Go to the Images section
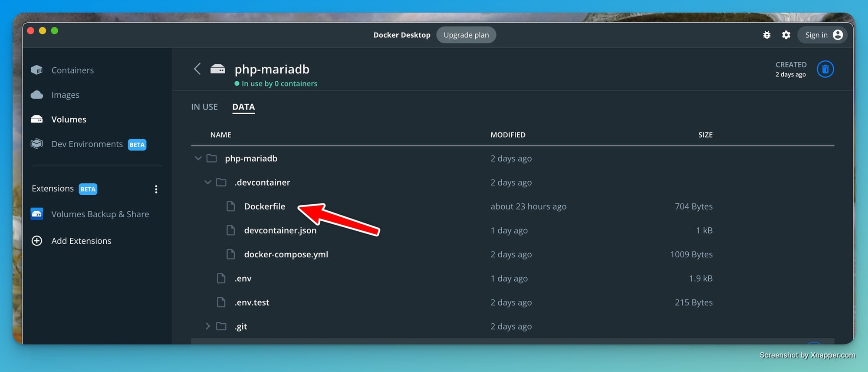The height and width of the screenshot is (372, 868). point(65,95)
